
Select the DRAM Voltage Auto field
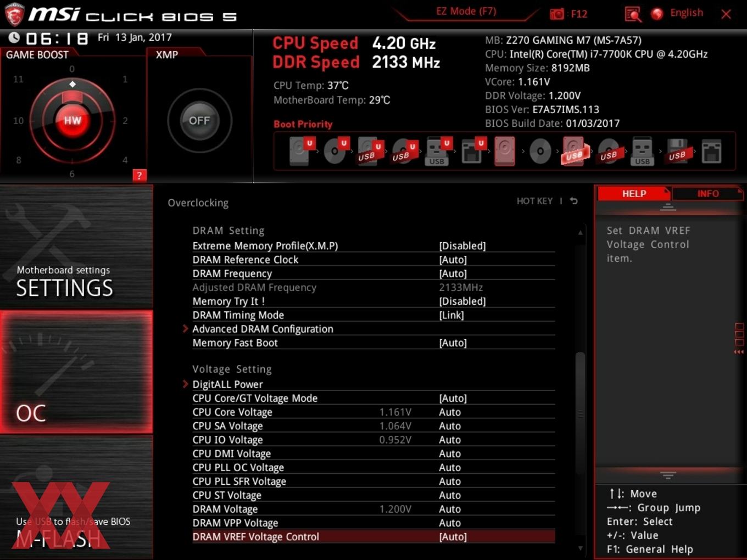[x=450, y=509]
